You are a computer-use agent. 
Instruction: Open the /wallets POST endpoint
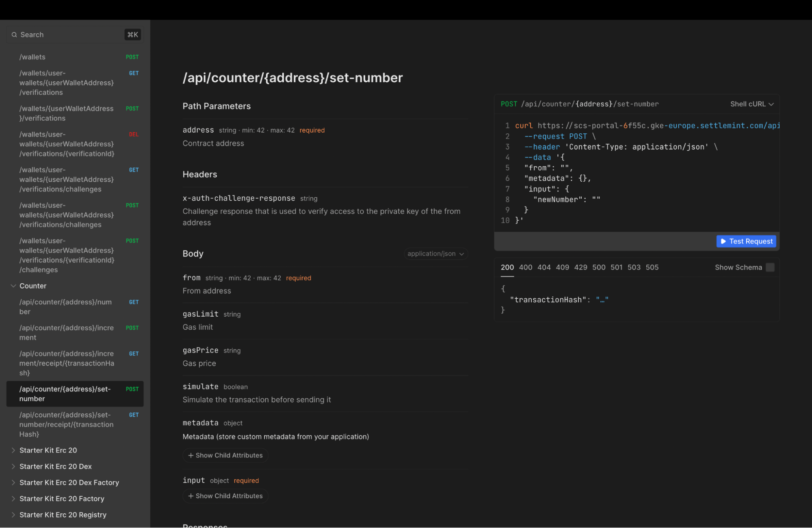coord(75,57)
